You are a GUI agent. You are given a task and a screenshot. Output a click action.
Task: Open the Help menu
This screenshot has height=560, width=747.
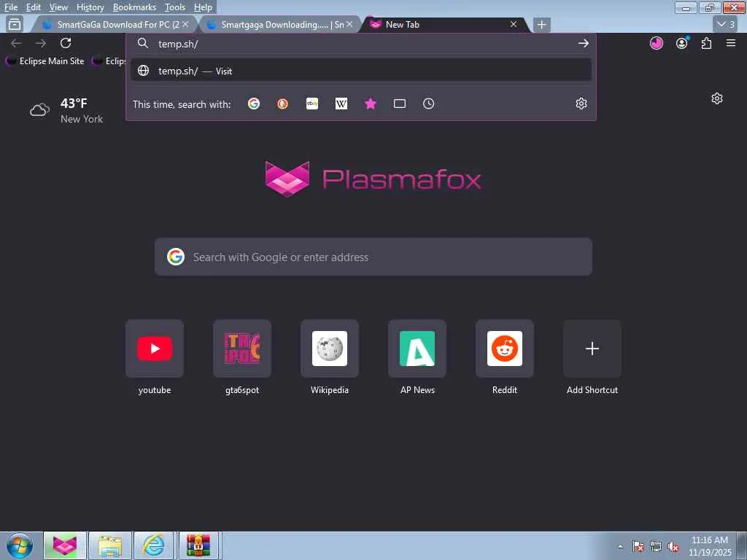[x=203, y=7]
